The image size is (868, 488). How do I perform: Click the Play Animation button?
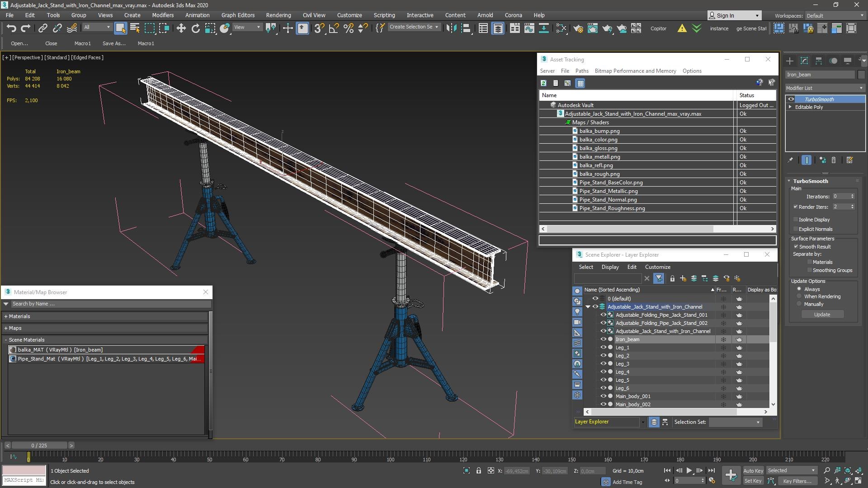689,470
